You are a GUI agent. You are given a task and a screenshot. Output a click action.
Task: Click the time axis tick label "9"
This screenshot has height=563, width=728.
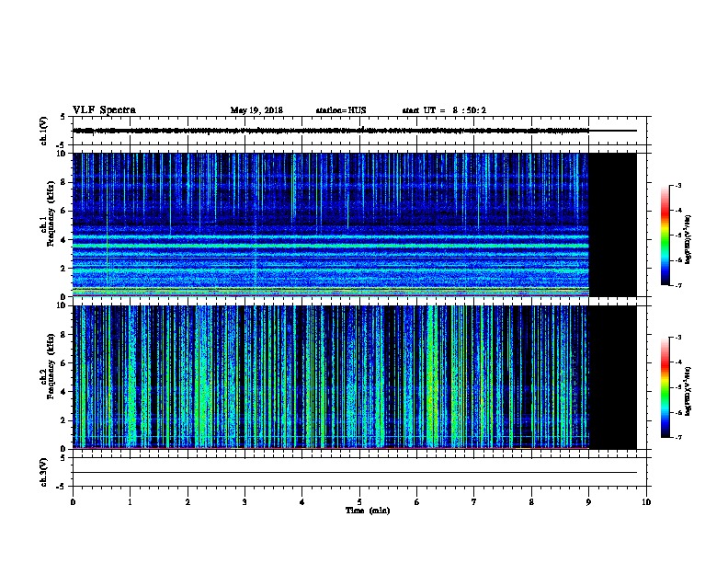point(588,502)
